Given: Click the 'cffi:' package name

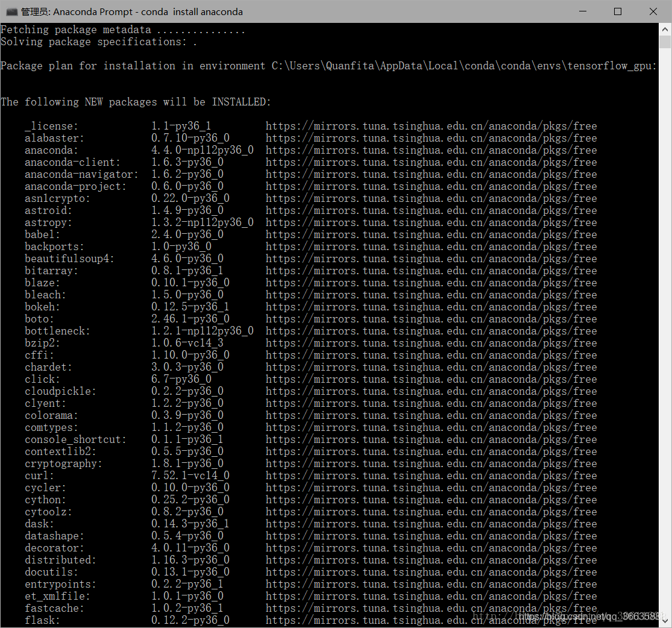Looking at the screenshot, I should [x=39, y=354].
